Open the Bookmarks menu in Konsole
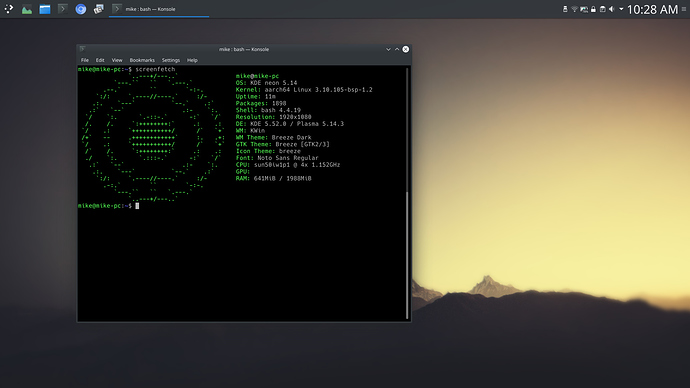The image size is (690, 388). tap(142, 60)
